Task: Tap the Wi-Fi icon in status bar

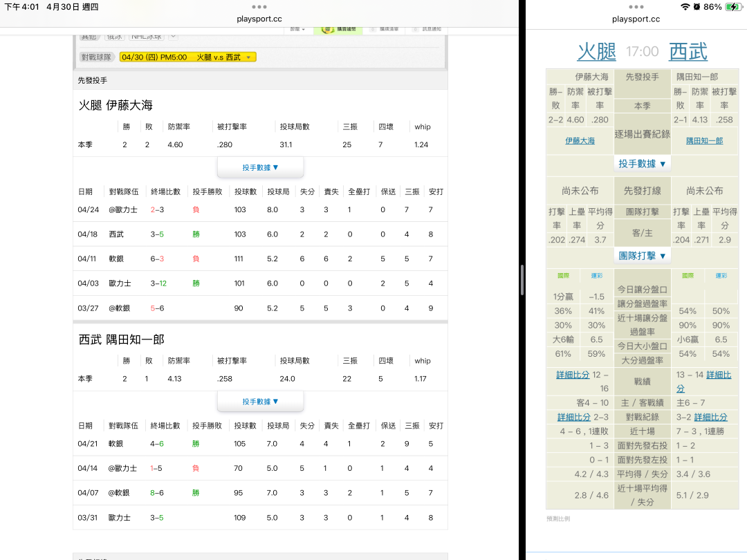Action: [685, 7]
